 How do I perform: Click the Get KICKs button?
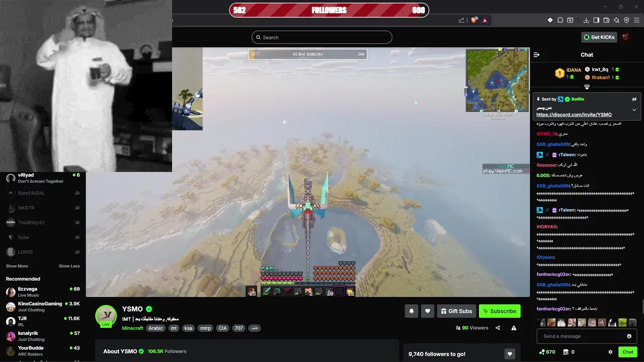tap(599, 37)
